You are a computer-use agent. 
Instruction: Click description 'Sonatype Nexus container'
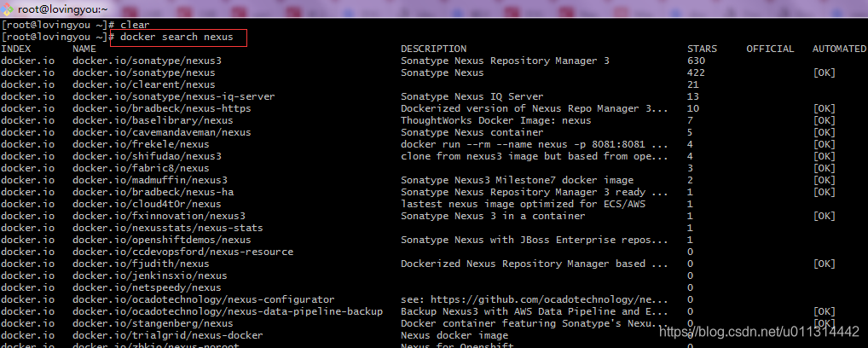pos(472,132)
